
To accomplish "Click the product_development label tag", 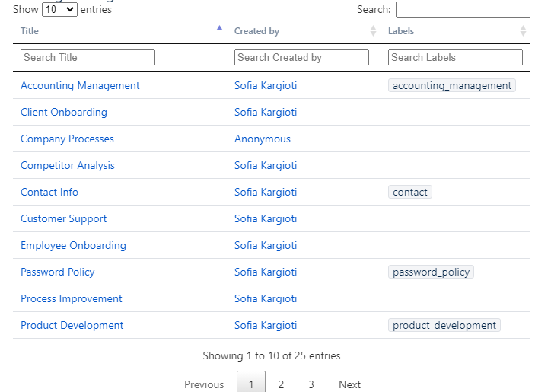I will pos(444,326).
